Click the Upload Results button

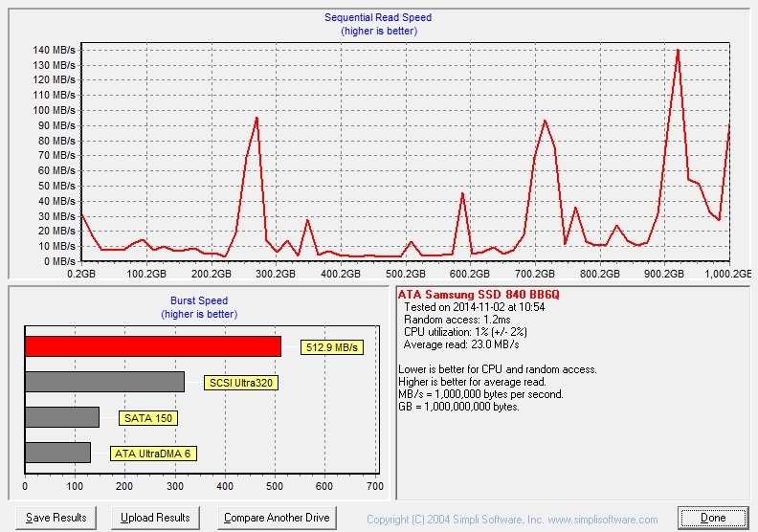(x=155, y=518)
